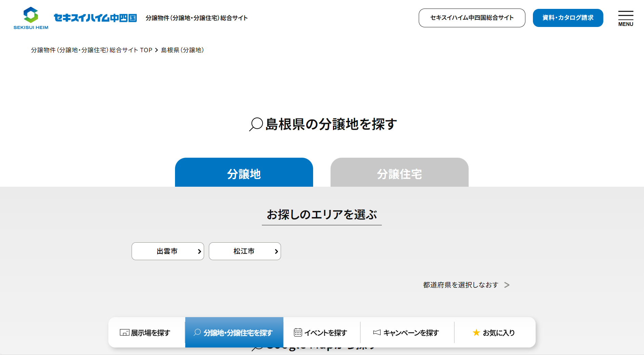This screenshot has width=644, height=355.
Task: Click the Sekisui Heim hexagon logo
Action: tap(31, 15)
